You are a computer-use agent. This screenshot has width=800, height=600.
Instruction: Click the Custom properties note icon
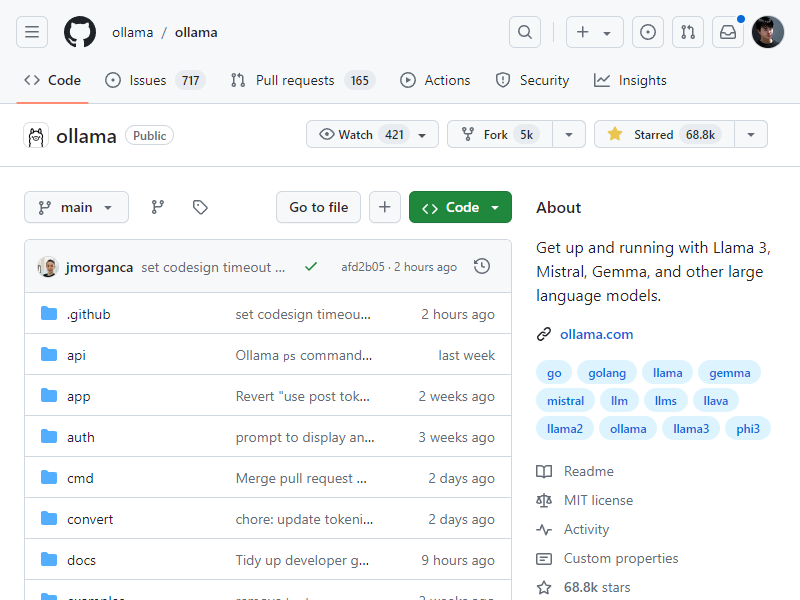coord(544,559)
